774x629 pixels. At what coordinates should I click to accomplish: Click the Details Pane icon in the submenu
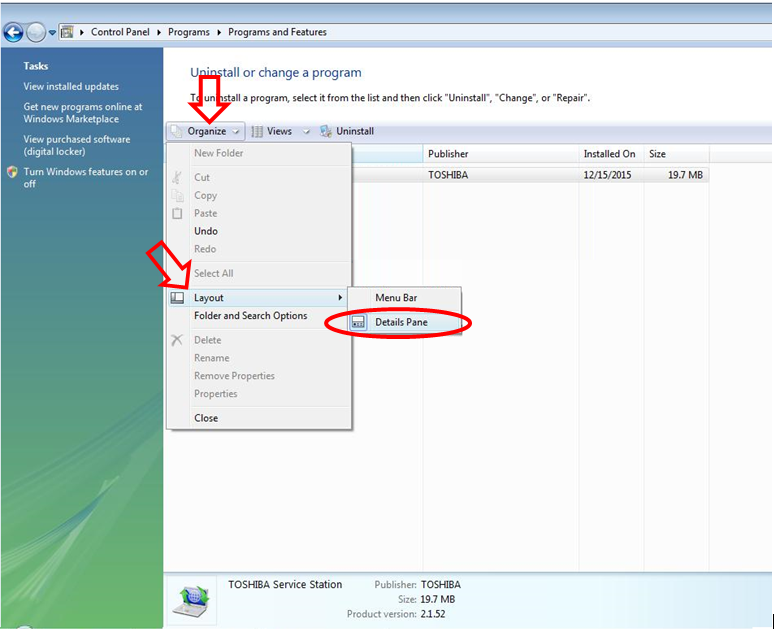click(358, 323)
